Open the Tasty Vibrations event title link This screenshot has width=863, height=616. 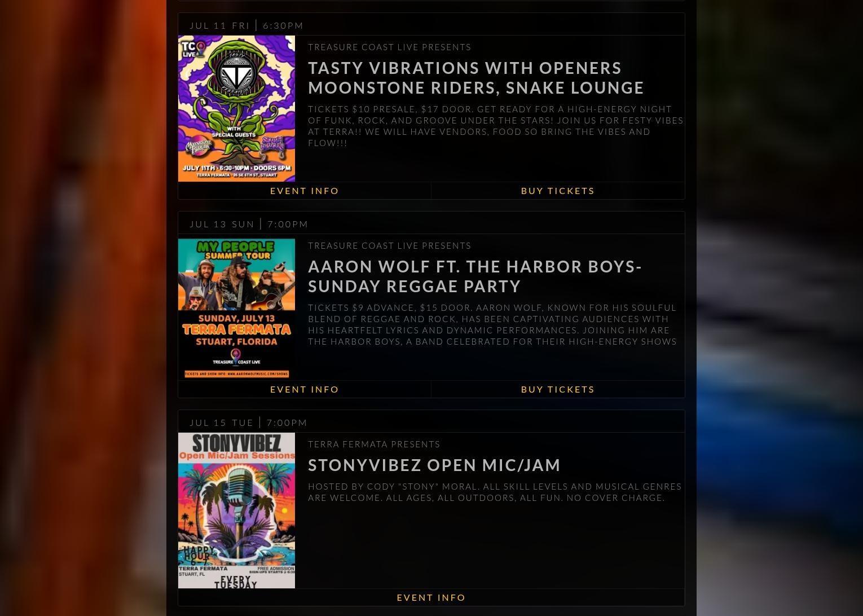tap(476, 78)
